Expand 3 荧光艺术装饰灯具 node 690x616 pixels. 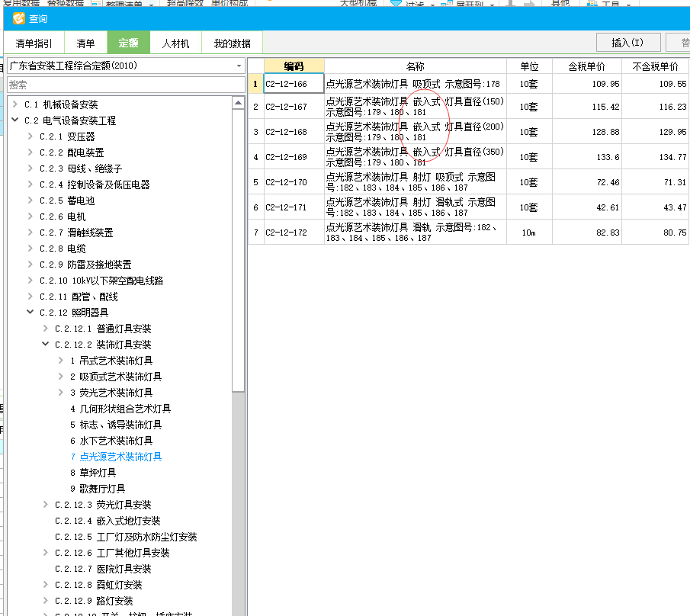pyautogui.click(x=61, y=392)
